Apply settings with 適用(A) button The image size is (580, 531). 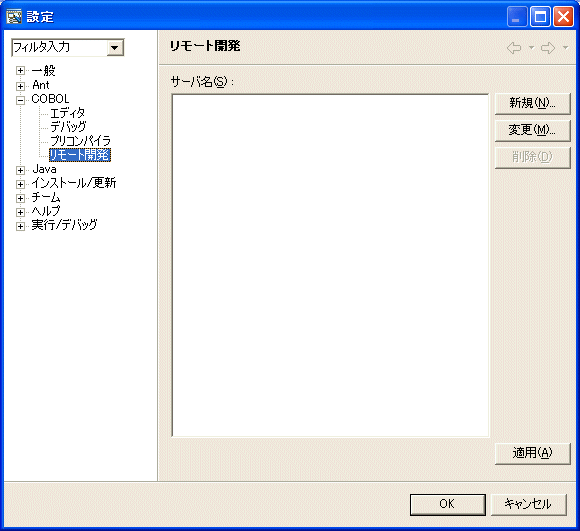click(533, 453)
